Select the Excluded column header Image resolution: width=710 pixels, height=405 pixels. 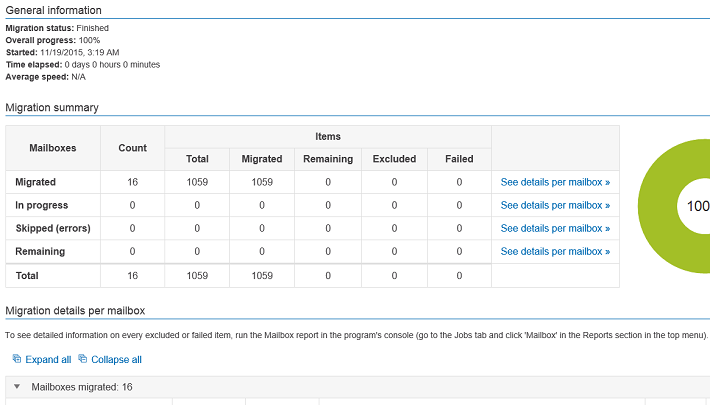pyautogui.click(x=394, y=159)
